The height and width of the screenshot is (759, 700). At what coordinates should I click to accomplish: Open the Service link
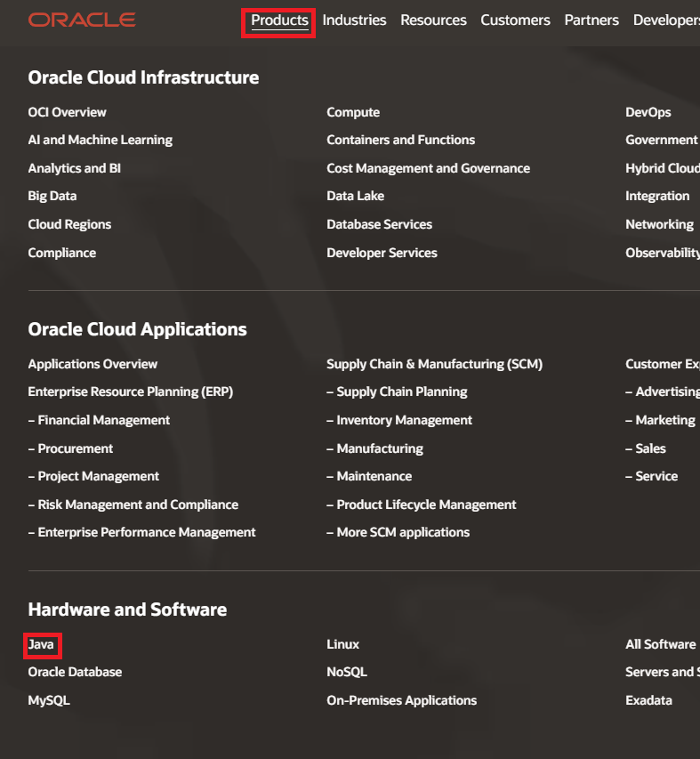pyautogui.click(x=652, y=476)
